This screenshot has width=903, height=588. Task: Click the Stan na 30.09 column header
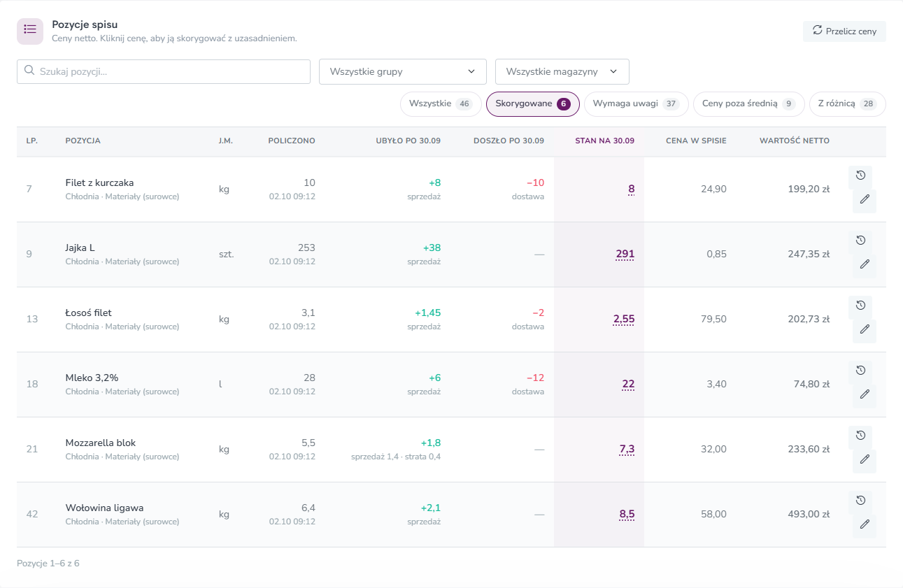pos(604,141)
